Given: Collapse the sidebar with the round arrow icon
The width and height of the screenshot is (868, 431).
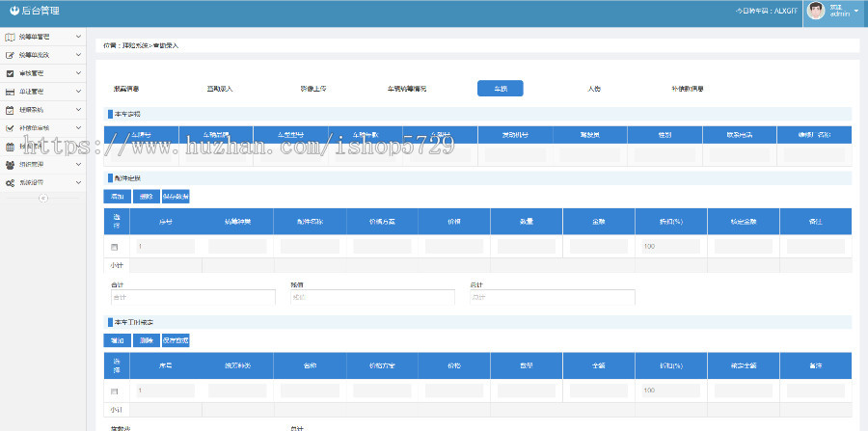Looking at the screenshot, I should pos(43,198).
